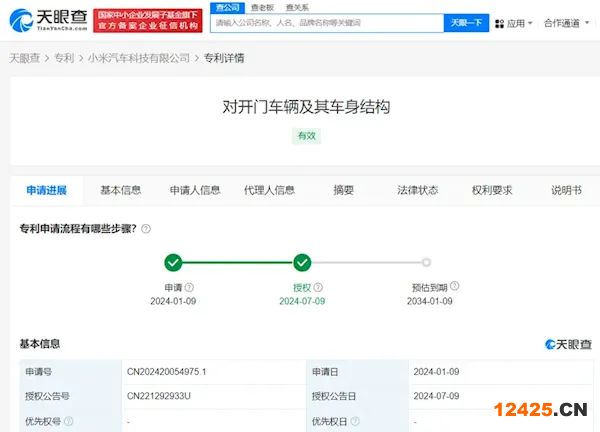Switch to the 法律状态 tab
Image resolution: width=600 pixels, height=432 pixels.
click(x=417, y=190)
